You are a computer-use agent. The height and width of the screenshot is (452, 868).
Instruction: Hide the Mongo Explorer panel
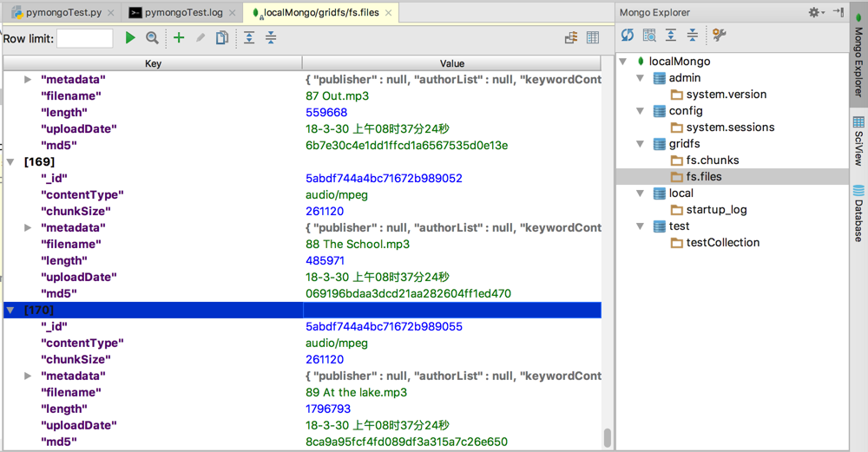point(838,12)
